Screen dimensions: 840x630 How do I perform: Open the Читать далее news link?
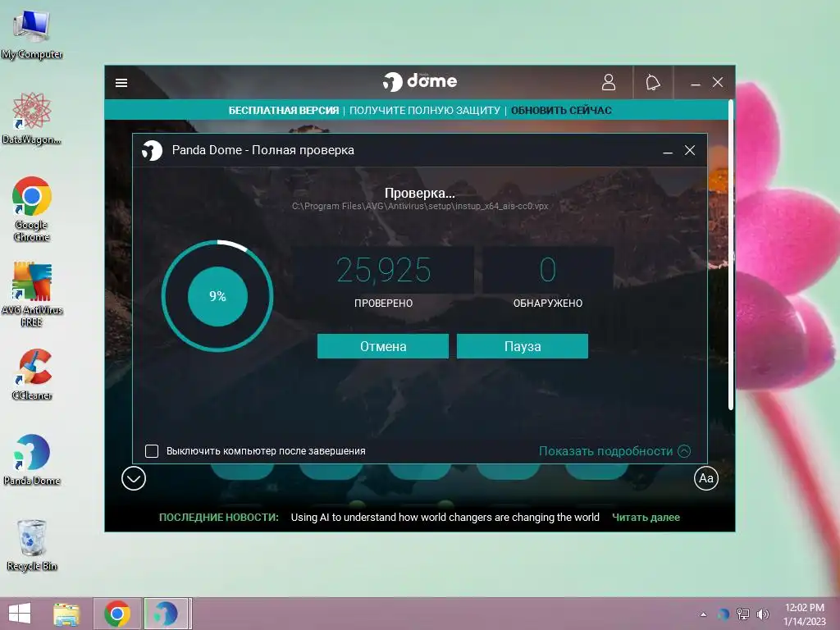[x=646, y=518]
